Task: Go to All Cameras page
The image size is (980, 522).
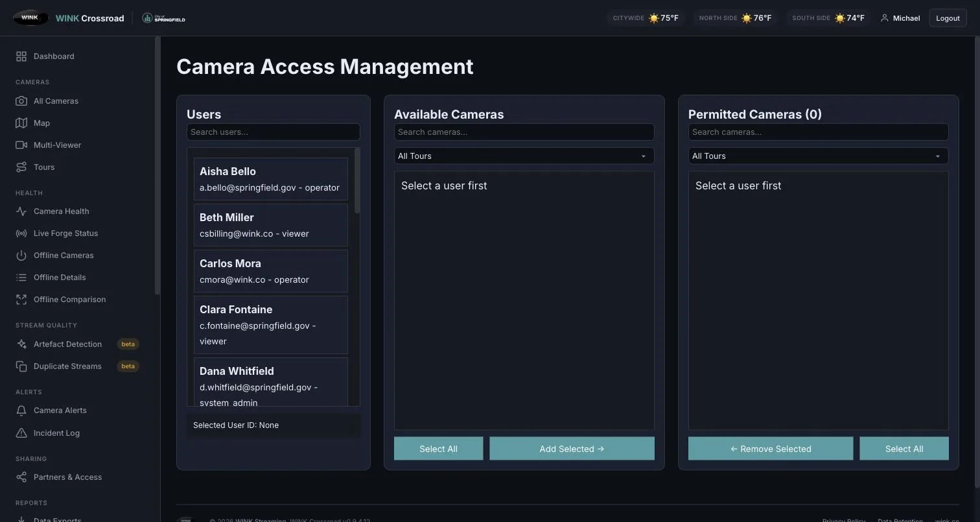Action: click(x=56, y=101)
